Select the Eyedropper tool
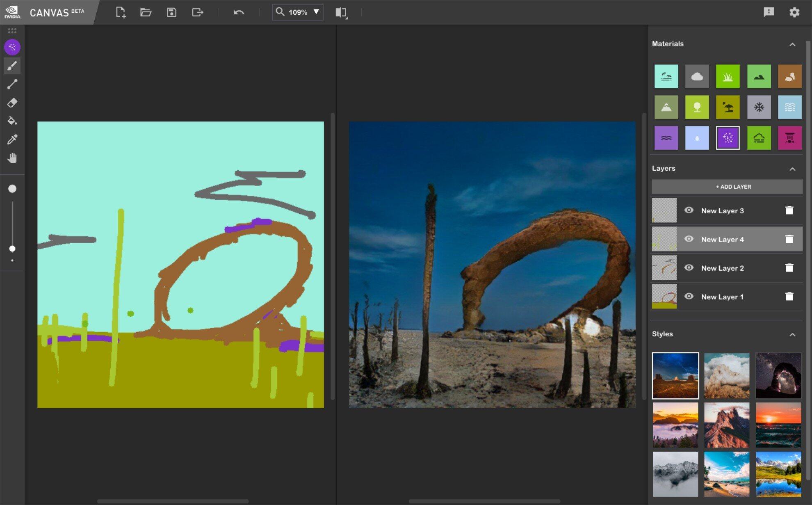Viewport: 812px width, 505px height. point(12,139)
